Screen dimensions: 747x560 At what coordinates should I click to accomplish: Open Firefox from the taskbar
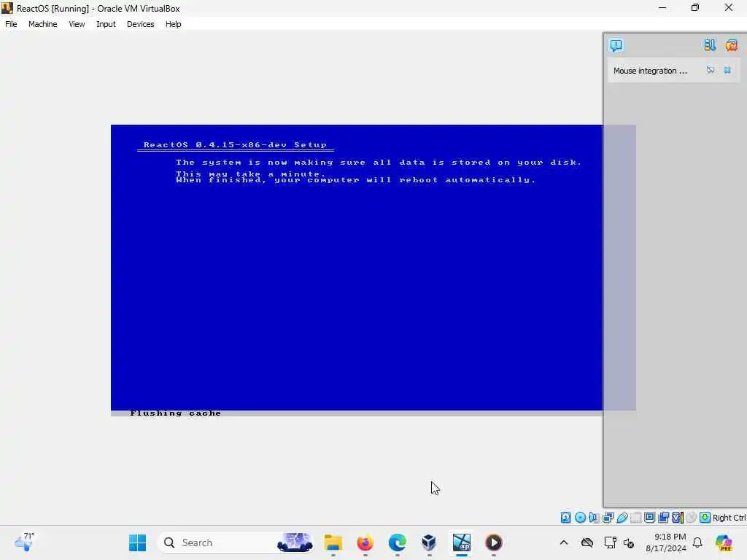tap(365, 542)
